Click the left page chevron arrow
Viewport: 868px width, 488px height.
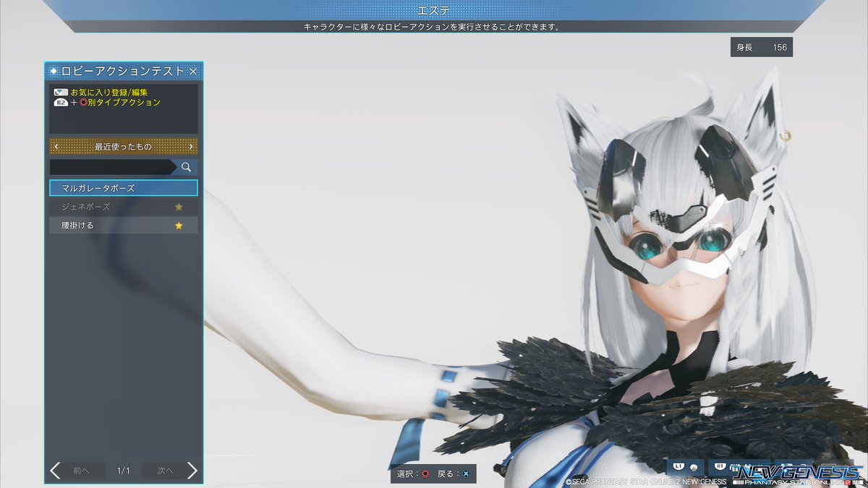(x=56, y=471)
